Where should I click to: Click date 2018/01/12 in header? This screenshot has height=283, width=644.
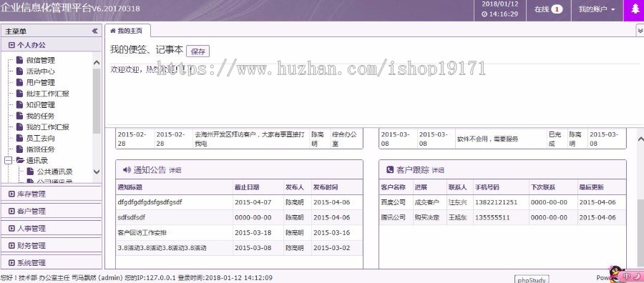500,4
